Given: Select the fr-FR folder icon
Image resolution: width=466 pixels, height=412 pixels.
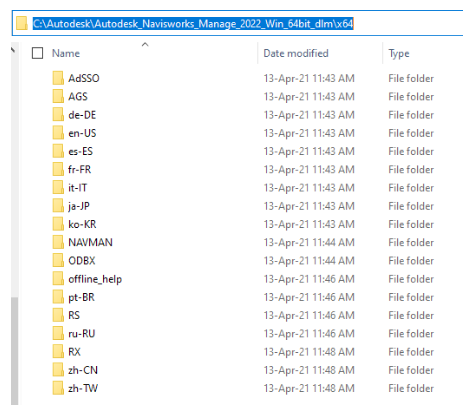Looking at the screenshot, I should click(58, 169).
